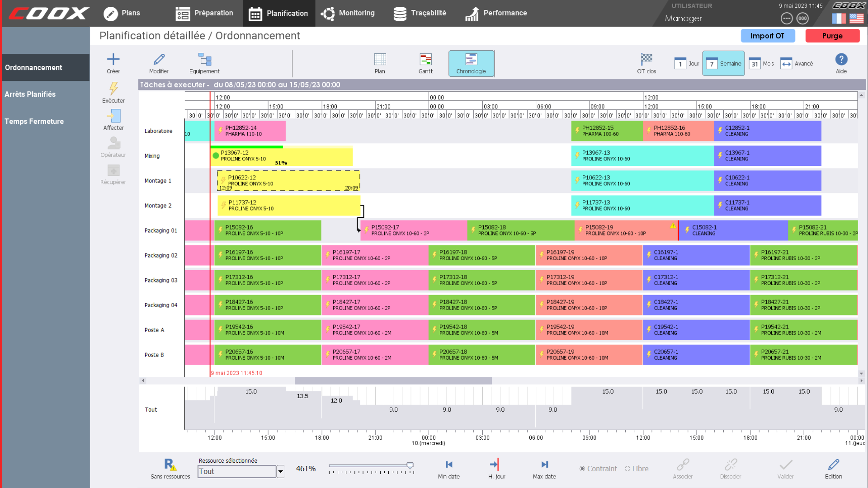This screenshot has width=868, height=488.
Task: Open OT clos checkered flag
Action: click(x=646, y=60)
